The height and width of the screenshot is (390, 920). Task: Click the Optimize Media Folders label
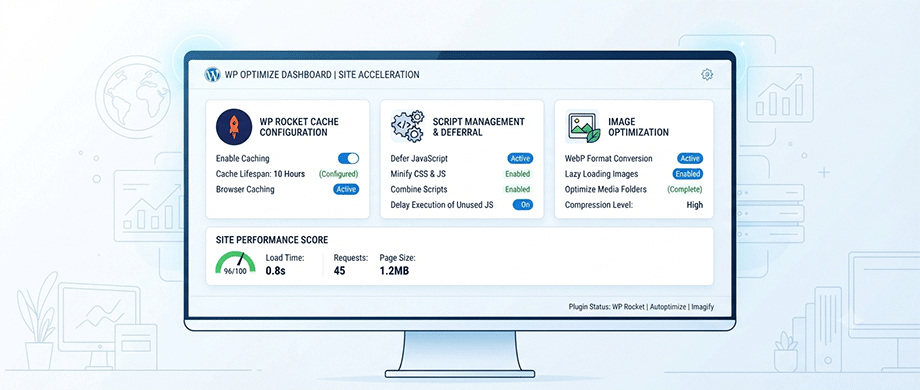point(606,189)
